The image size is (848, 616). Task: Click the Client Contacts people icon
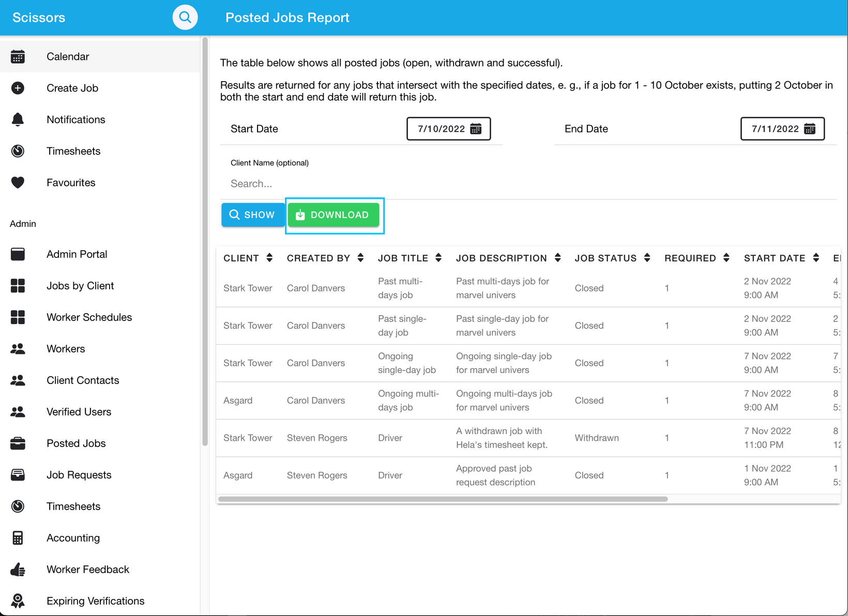coord(18,380)
